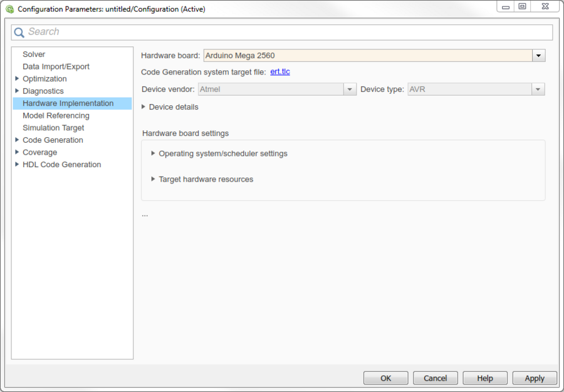Select Solver in the category tree

click(x=34, y=54)
